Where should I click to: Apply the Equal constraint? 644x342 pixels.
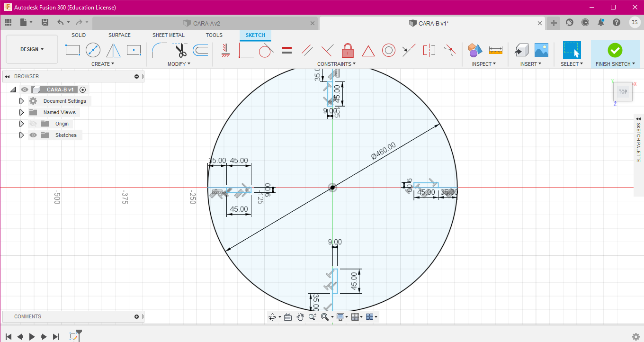click(x=286, y=50)
